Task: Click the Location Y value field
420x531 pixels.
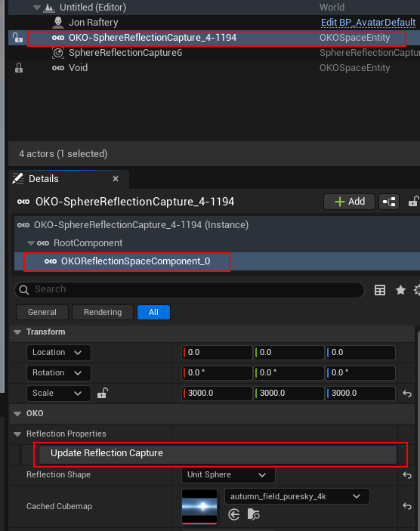Action: [289, 353]
